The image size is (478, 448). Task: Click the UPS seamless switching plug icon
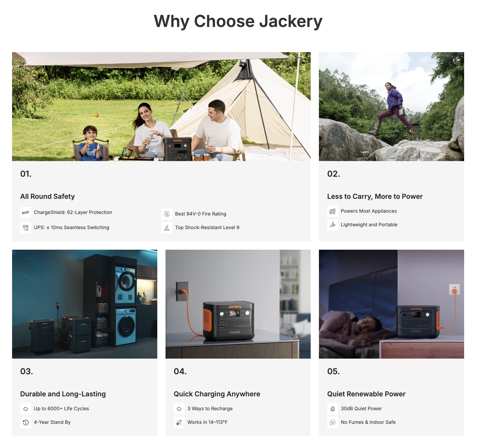pos(25,228)
